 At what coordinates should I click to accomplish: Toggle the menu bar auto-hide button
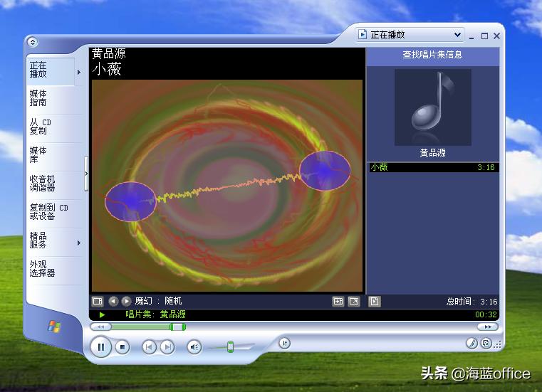(x=33, y=42)
